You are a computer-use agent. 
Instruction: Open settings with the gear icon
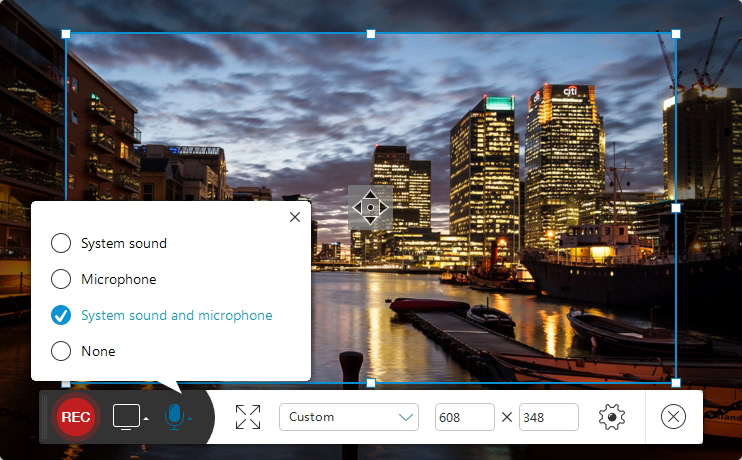coord(612,417)
